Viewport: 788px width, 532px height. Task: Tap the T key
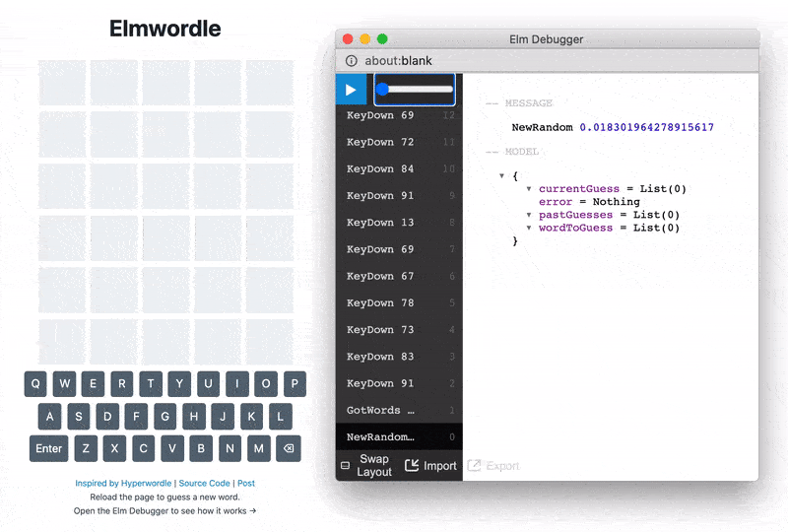tap(151, 384)
